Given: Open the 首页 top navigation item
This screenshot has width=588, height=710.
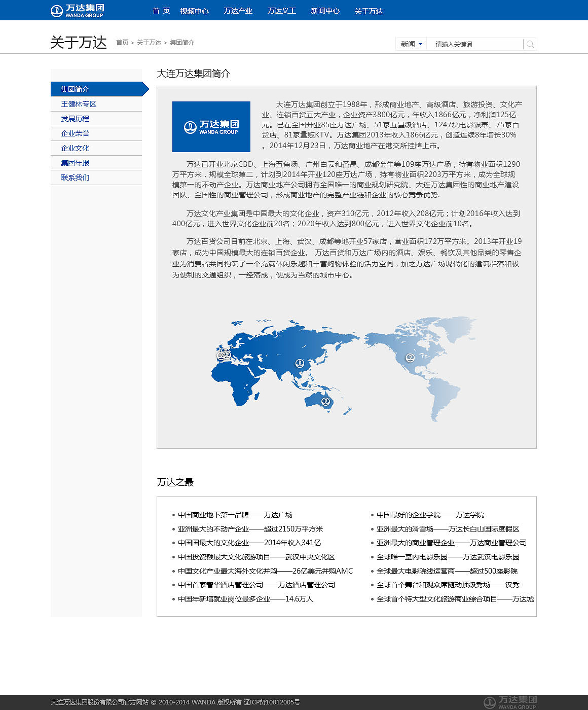Looking at the screenshot, I should pyautogui.click(x=161, y=11).
